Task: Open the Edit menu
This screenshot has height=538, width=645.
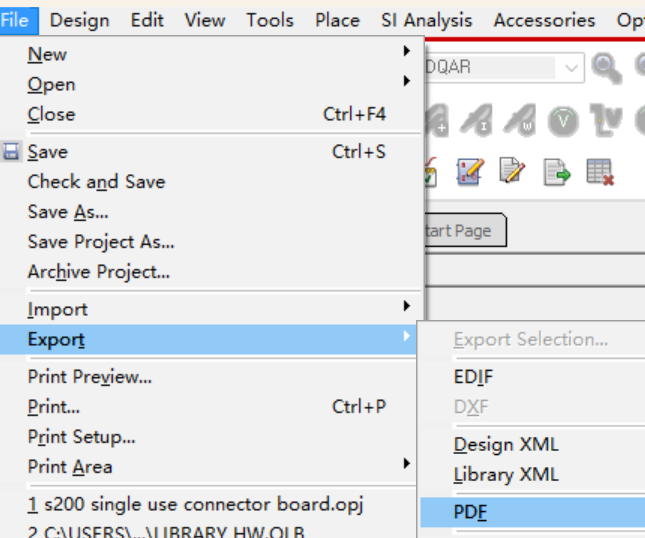Action: (x=147, y=20)
